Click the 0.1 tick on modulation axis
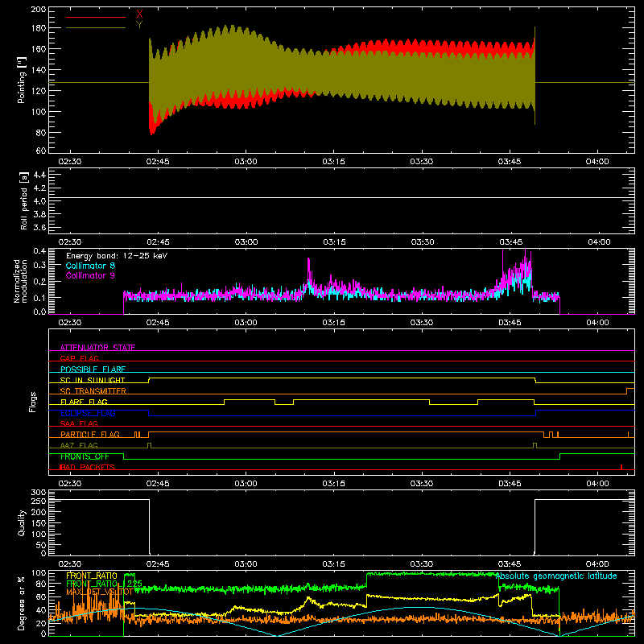Viewport: 644px width, 644px height. [39, 297]
